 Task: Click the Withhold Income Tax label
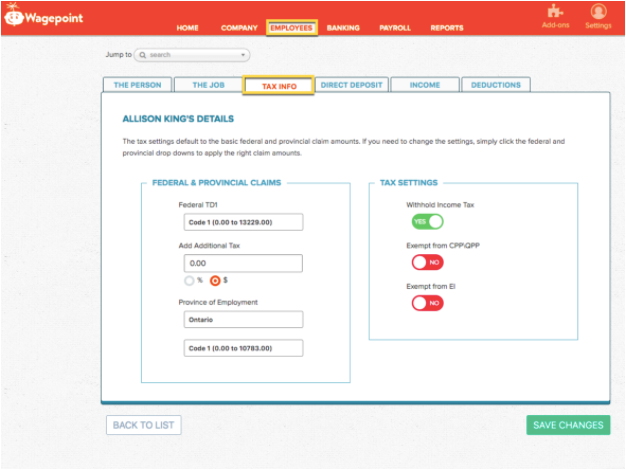(440, 205)
